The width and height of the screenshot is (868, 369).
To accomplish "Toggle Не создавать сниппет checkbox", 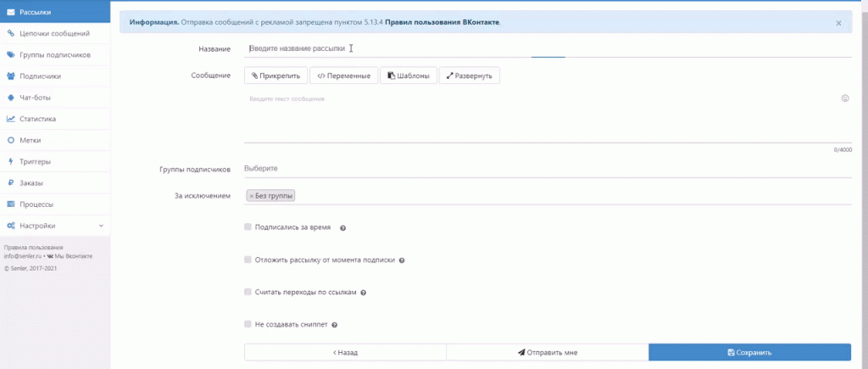I will 248,324.
